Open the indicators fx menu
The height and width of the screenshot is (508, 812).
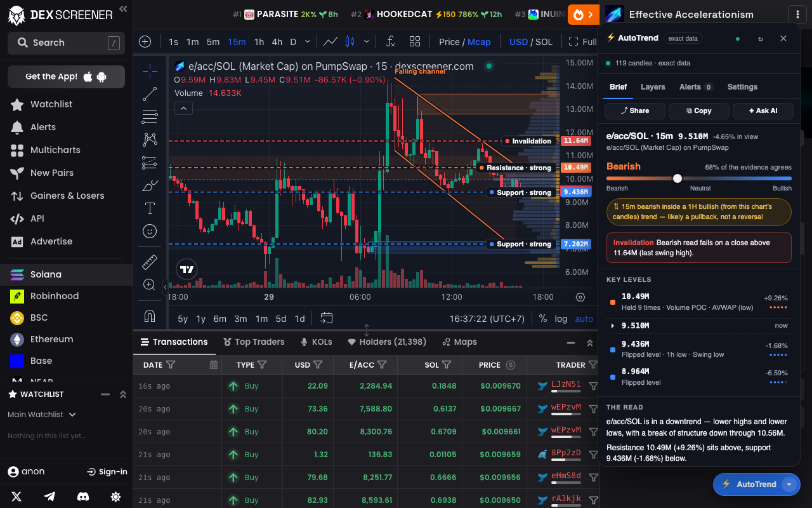point(391,42)
